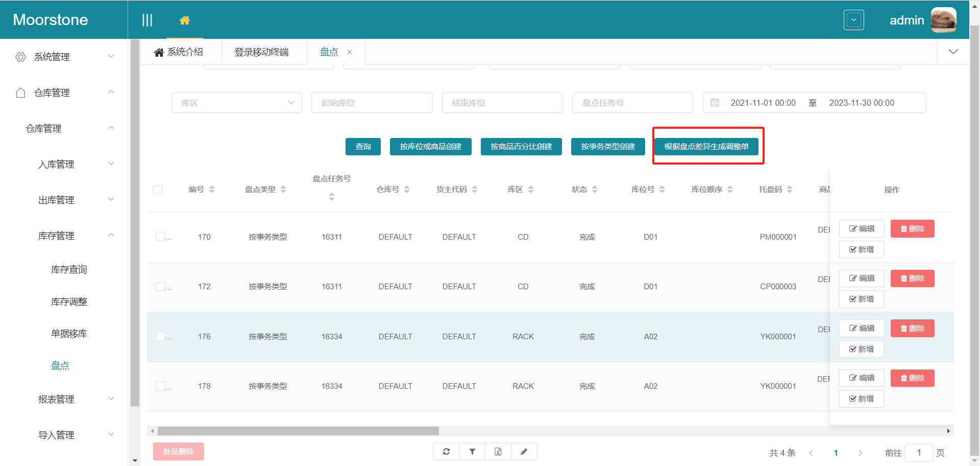Viewport: 980px width, 466px height.
Task: Check the row checkbox for record 170
Action: pos(160,237)
